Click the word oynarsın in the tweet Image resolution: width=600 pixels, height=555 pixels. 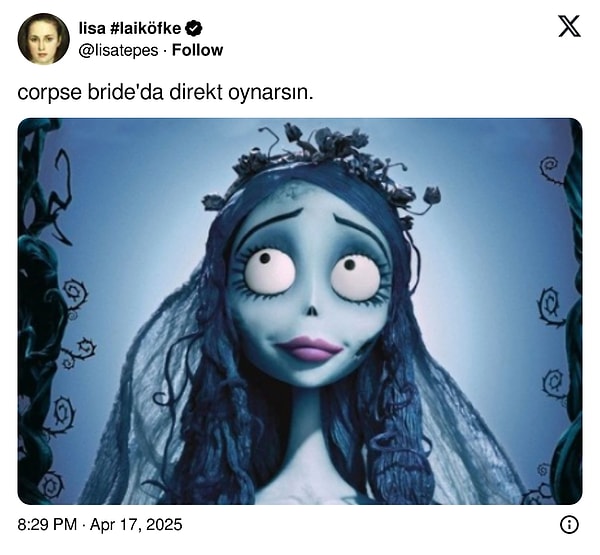271,93
